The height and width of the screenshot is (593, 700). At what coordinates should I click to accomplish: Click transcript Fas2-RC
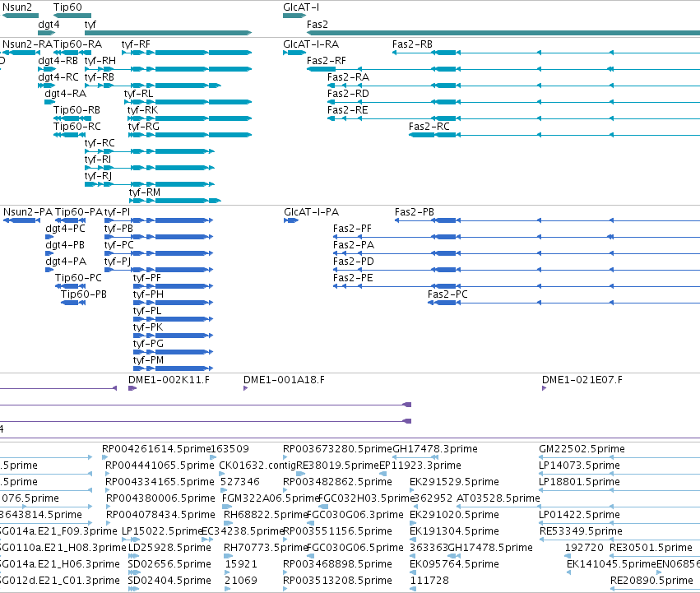pos(429,127)
